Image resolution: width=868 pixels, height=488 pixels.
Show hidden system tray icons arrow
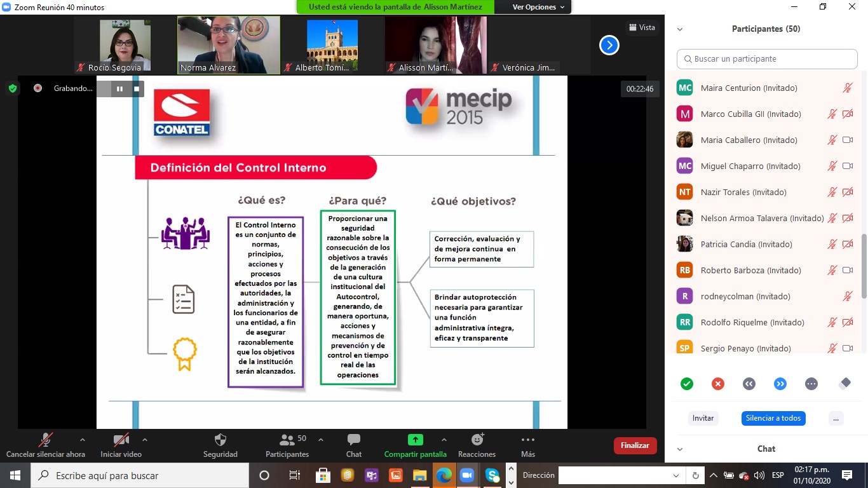pos(714,475)
